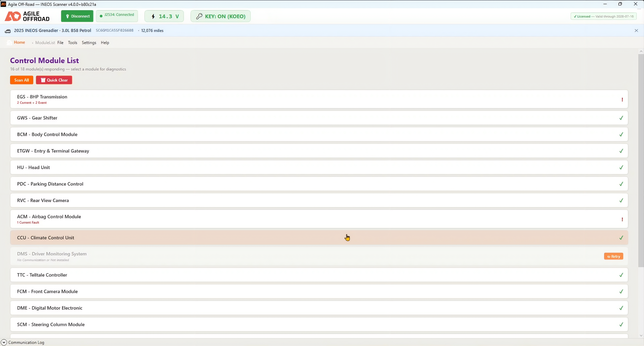
Task: Disconnect from the vehicle
Action: click(77, 16)
